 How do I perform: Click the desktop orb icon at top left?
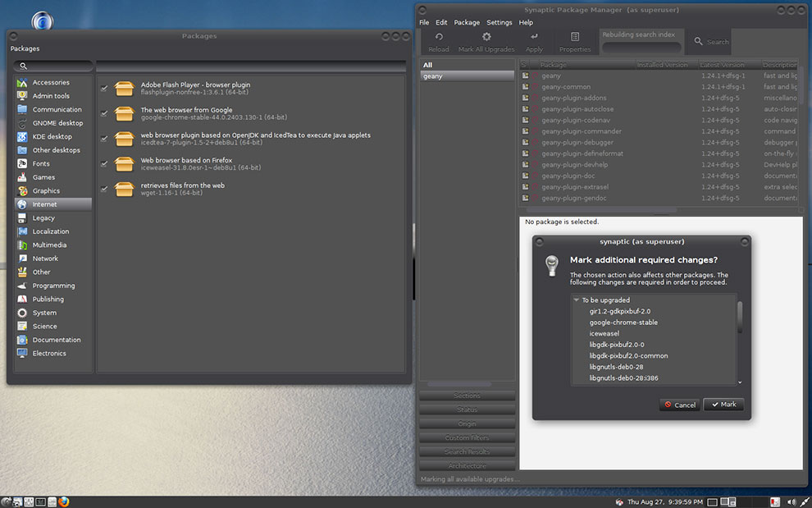[x=43, y=21]
